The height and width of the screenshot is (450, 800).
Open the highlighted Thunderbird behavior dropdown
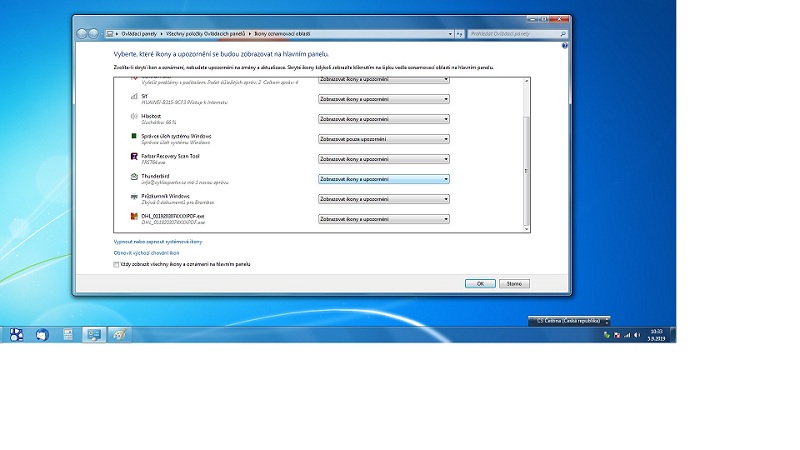pyautogui.click(x=384, y=179)
